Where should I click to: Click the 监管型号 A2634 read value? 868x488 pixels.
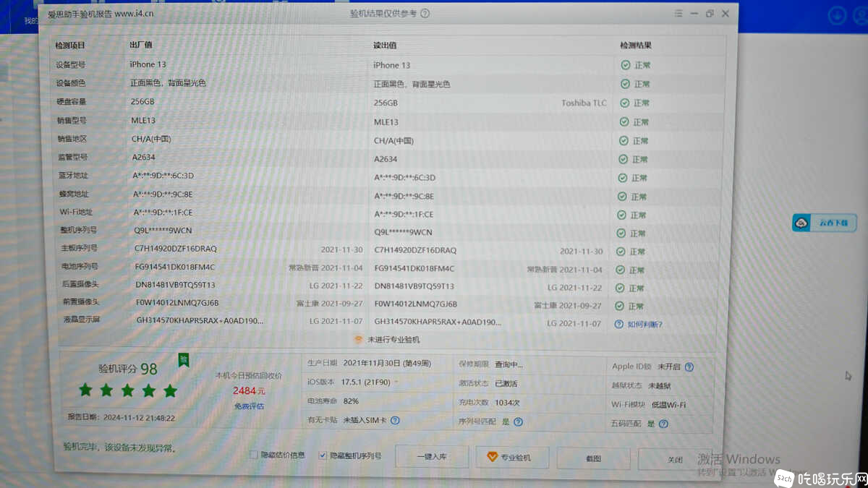coord(386,159)
